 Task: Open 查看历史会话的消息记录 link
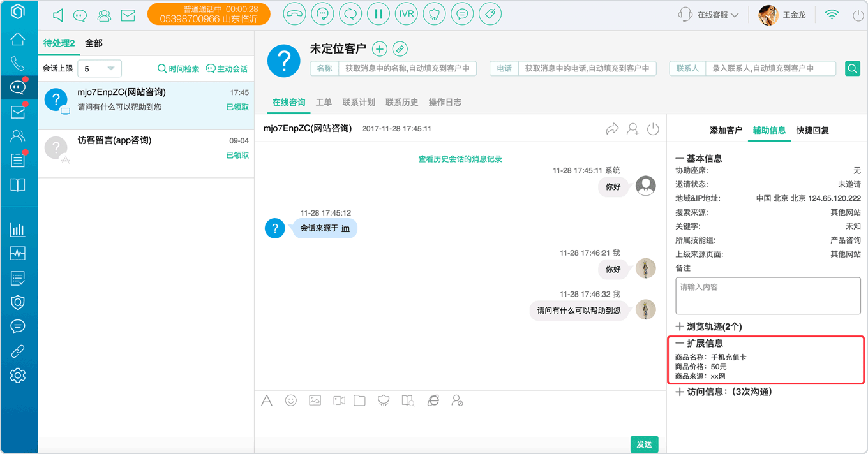pos(460,159)
